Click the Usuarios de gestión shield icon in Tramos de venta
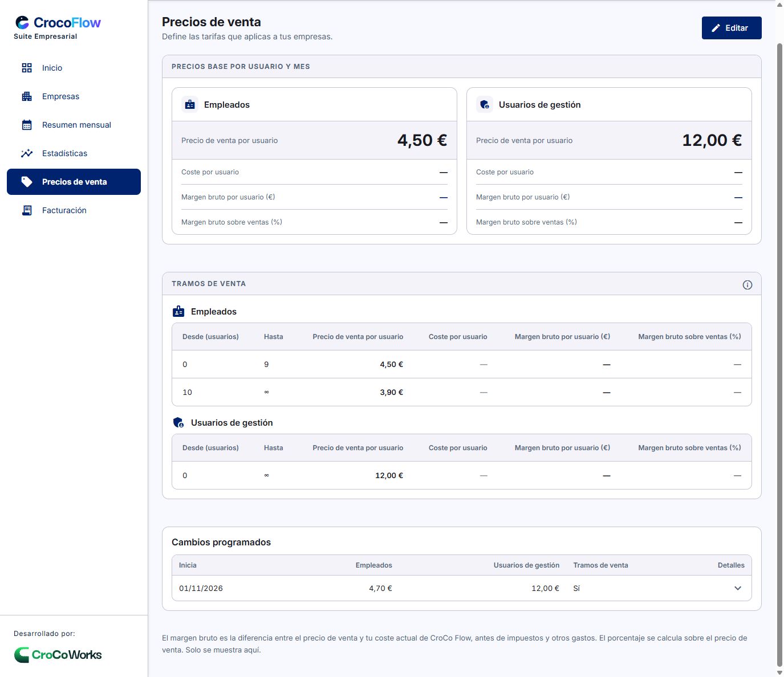This screenshot has height=677, width=784. pos(178,423)
